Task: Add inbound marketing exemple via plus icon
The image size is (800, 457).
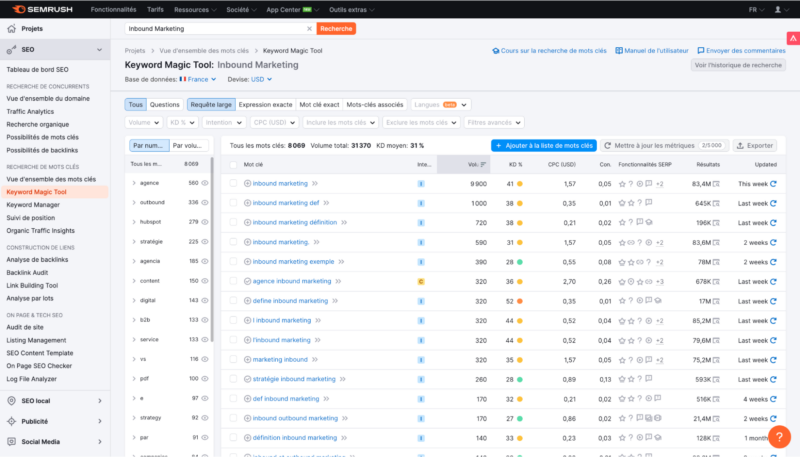Action: pos(247,262)
